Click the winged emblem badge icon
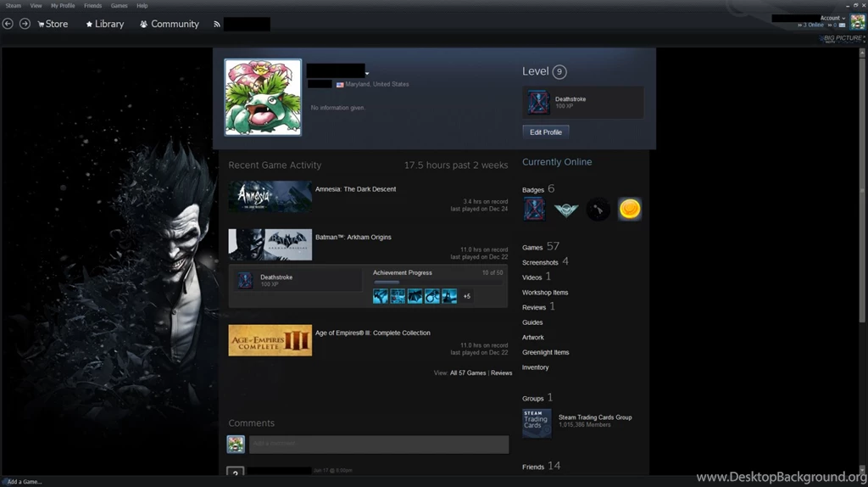This screenshot has width=868, height=487. pyautogui.click(x=566, y=210)
